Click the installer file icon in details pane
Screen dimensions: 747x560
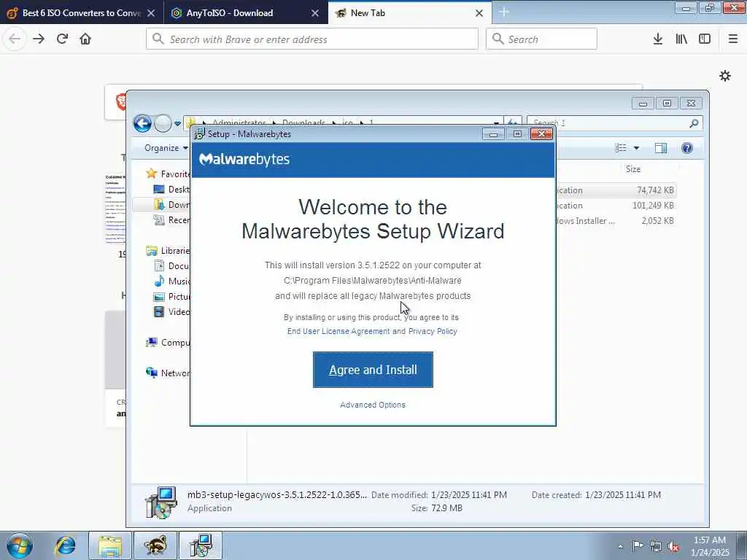161,502
